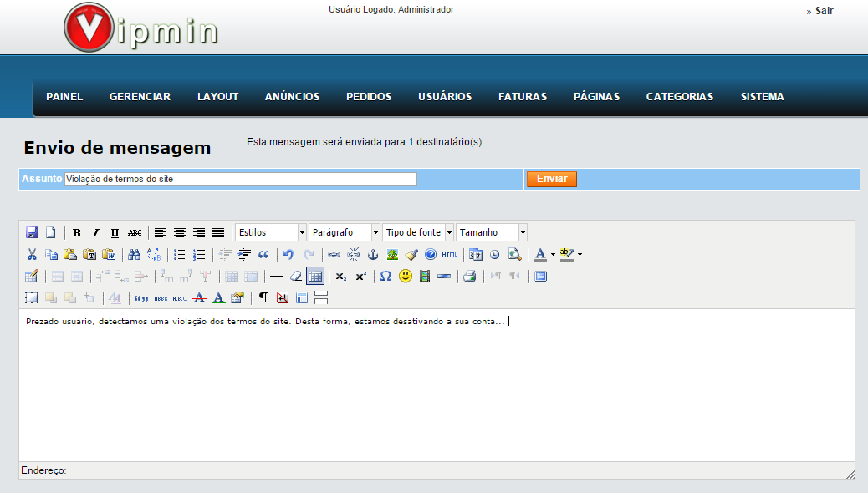Open the ANÚNCIOS menu
Image resolution: width=868 pixels, height=493 pixels.
point(293,97)
